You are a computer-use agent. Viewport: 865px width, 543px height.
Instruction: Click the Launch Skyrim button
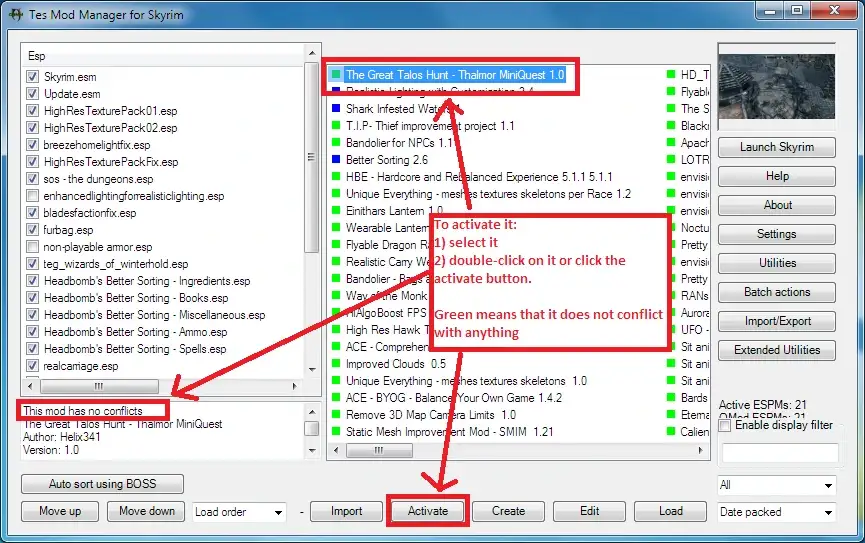click(x=776, y=147)
